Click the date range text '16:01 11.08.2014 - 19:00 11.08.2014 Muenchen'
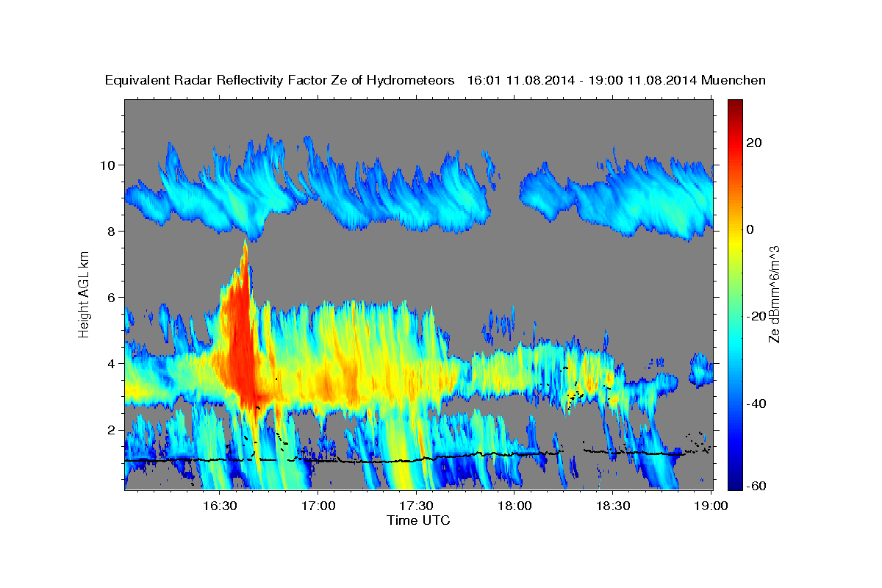This screenshot has height=588, width=882. 617,80
